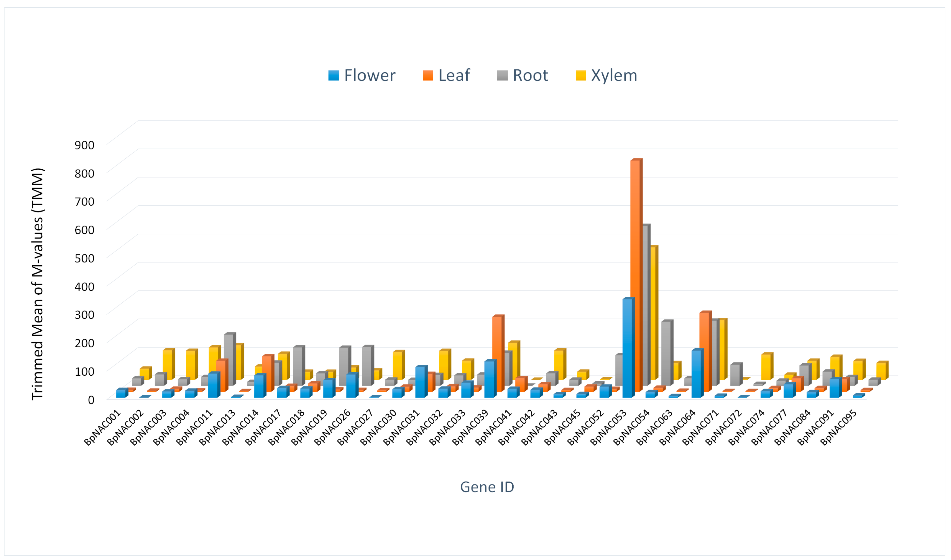The width and height of the screenshot is (951, 560).
Task: Click the gray Root legend swatch
Action: point(502,76)
